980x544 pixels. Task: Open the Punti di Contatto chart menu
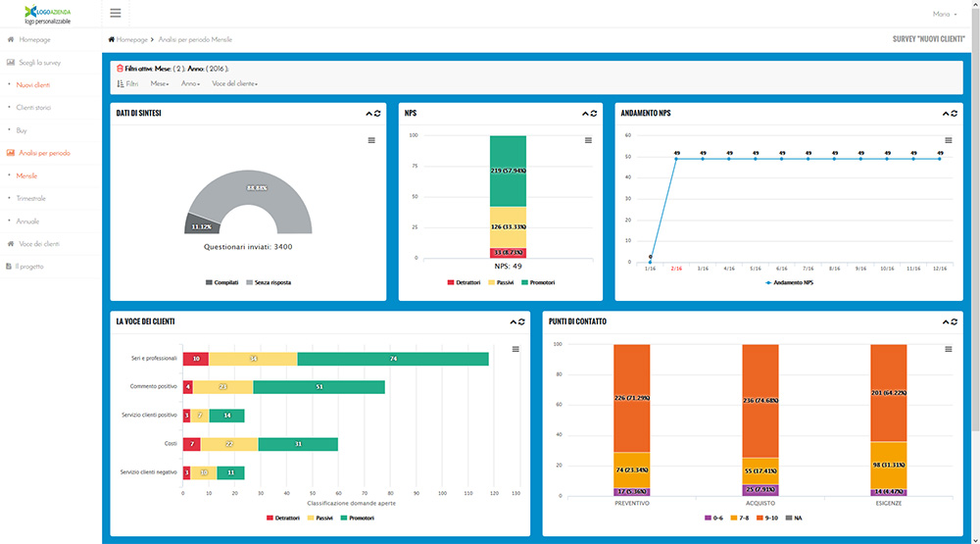tap(948, 349)
